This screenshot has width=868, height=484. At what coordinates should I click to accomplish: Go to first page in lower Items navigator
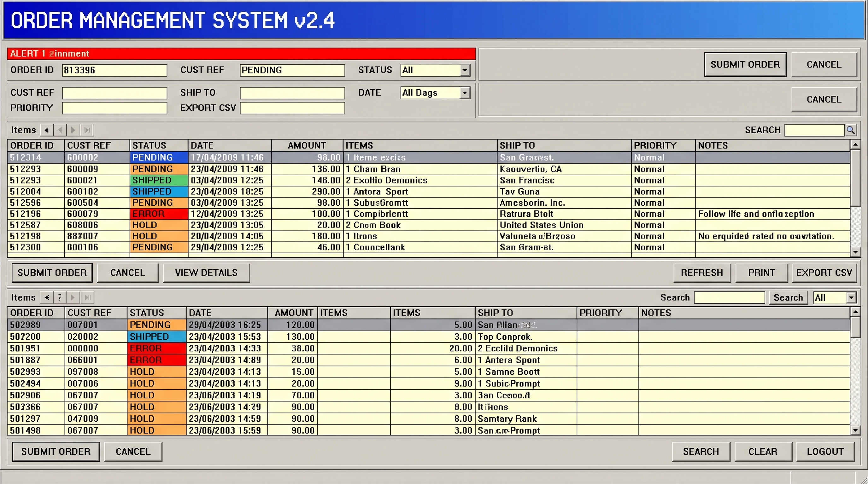(46, 297)
